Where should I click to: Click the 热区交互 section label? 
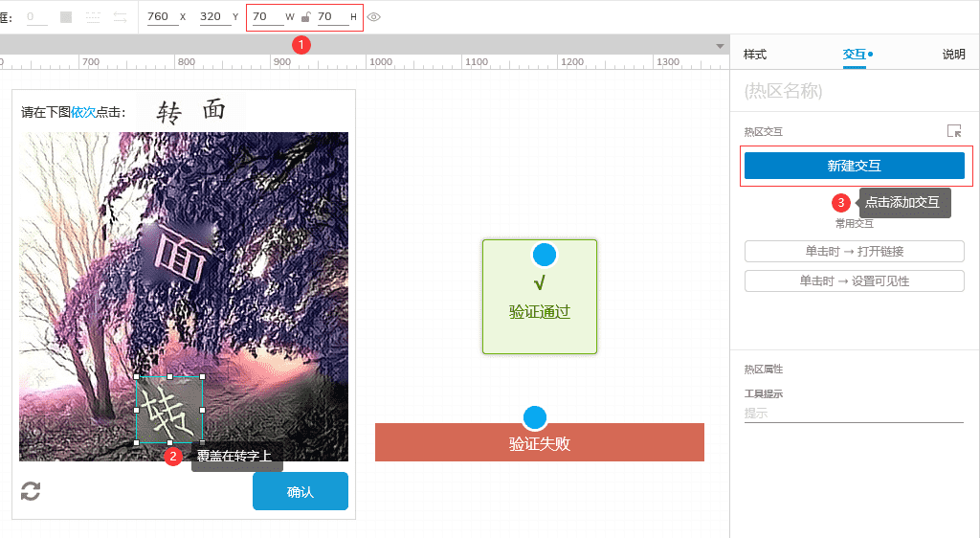(x=763, y=132)
